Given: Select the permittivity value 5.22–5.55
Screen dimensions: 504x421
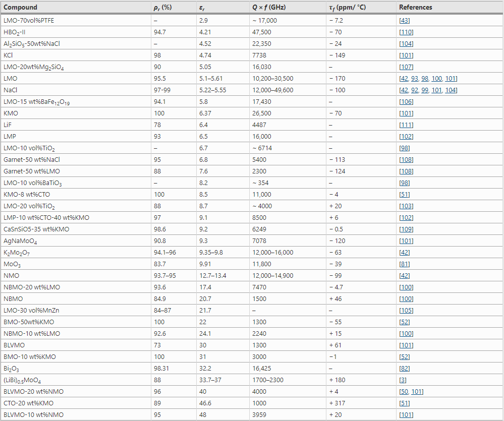Looking at the screenshot, I should coord(212,90).
